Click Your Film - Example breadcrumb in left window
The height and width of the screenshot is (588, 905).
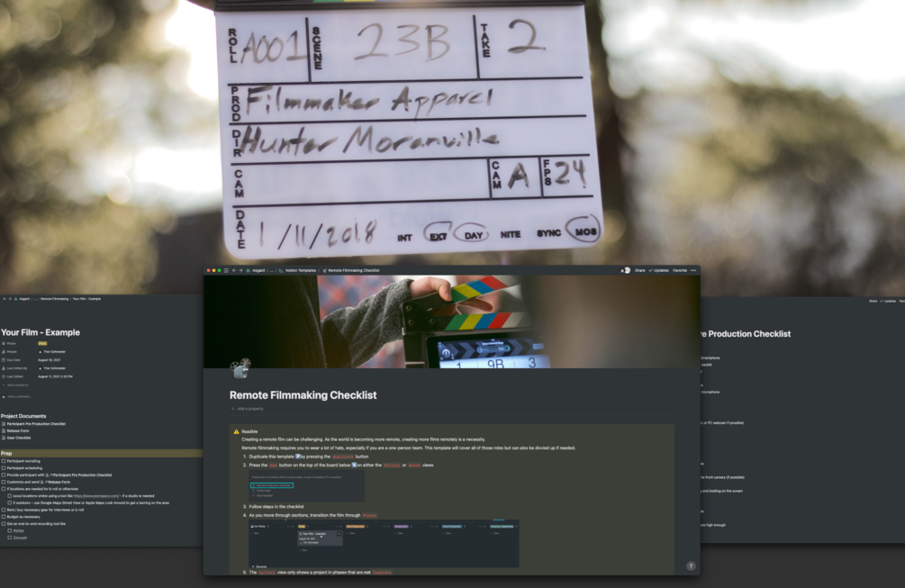[86, 299]
